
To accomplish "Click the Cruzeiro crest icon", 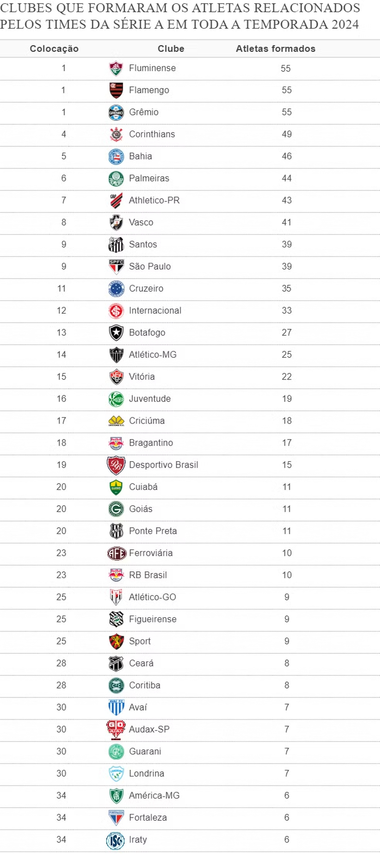I will click(116, 289).
